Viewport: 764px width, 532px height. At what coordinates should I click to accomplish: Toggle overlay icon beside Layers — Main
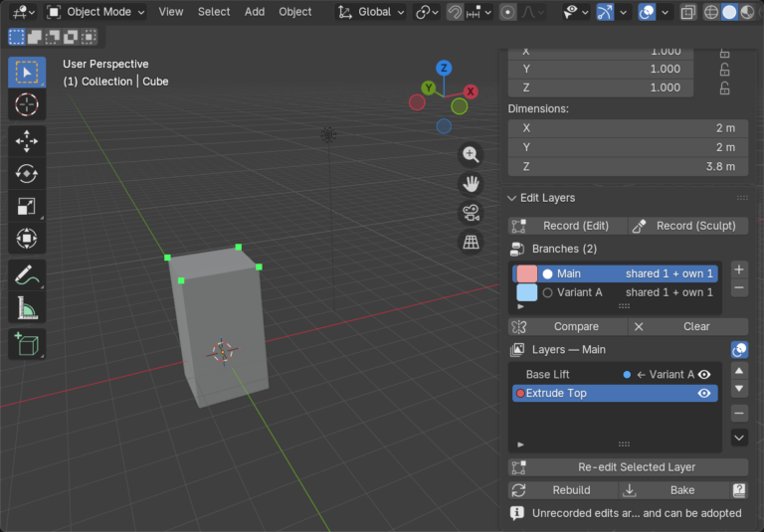pyautogui.click(x=739, y=349)
